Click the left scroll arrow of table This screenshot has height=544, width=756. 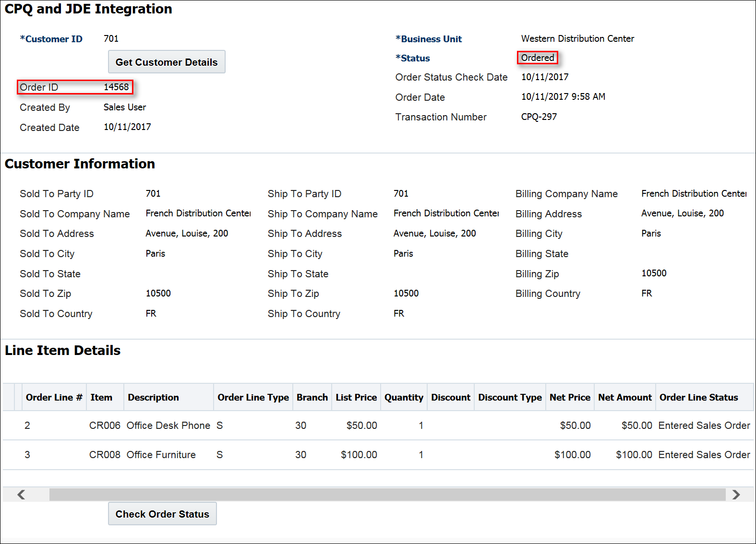(x=21, y=495)
